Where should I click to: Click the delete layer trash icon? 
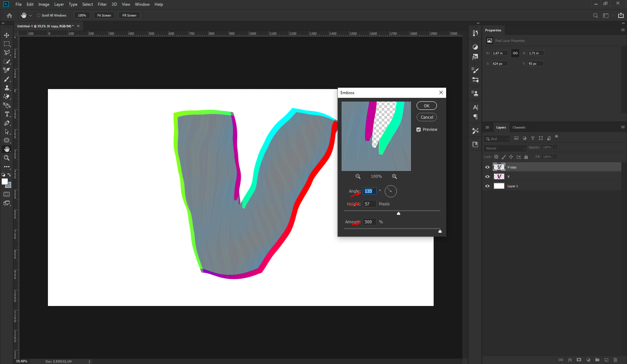(x=616, y=360)
